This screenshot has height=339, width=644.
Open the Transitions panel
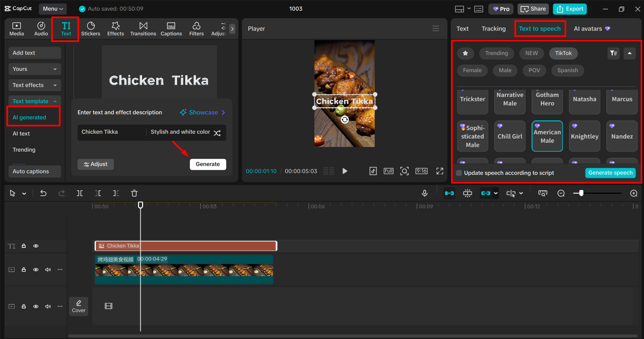pyautogui.click(x=143, y=29)
